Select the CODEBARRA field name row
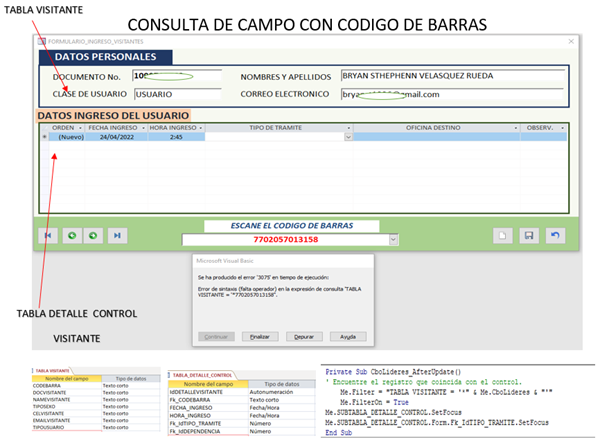The height and width of the screenshot is (441, 600). pos(67,385)
